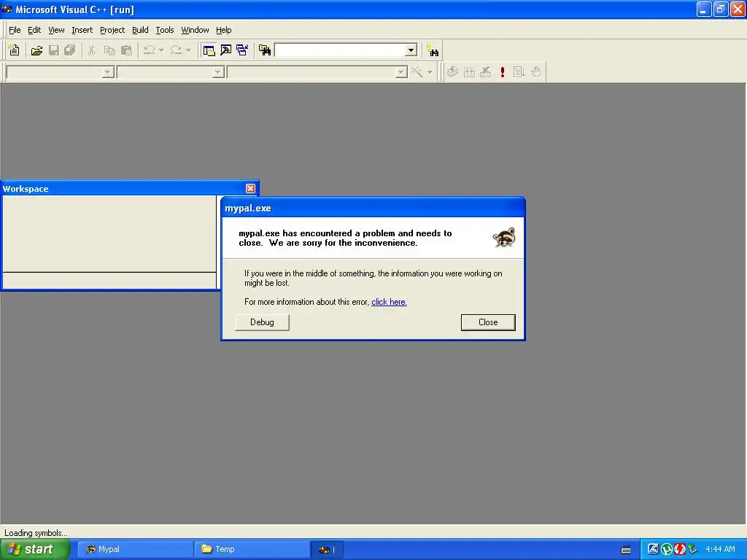Switch to Visual C++ taskbar button

coord(328,550)
